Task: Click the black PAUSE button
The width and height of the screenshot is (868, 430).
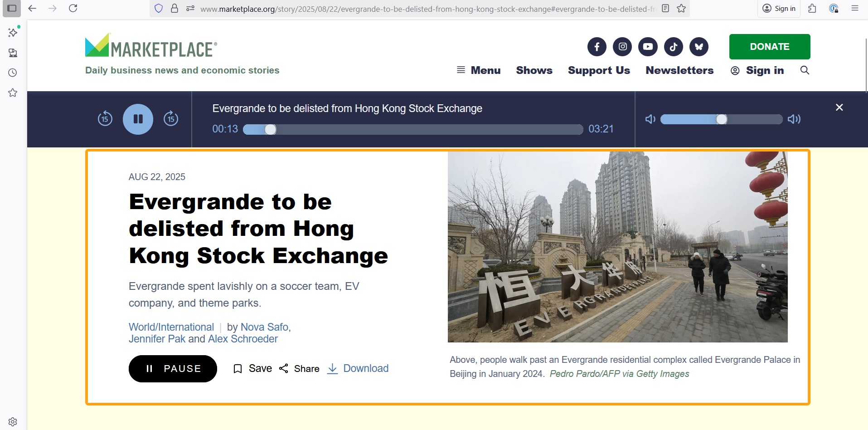Action: [173, 369]
